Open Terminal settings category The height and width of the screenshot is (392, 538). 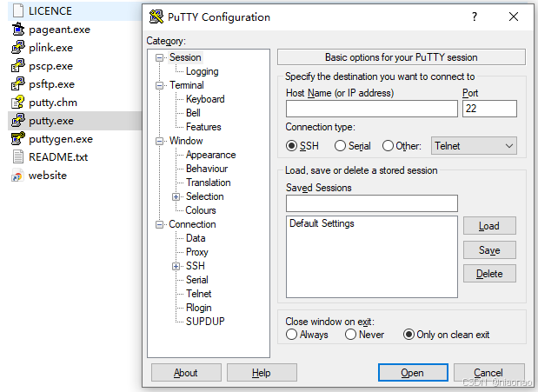186,85
